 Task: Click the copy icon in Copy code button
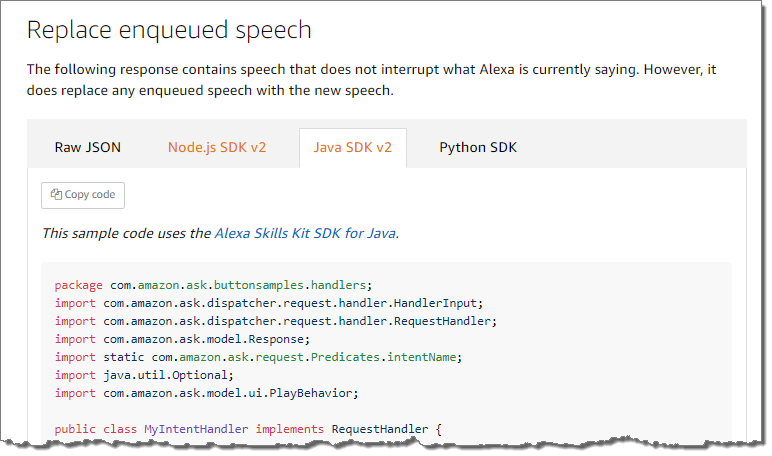point(56,195)
